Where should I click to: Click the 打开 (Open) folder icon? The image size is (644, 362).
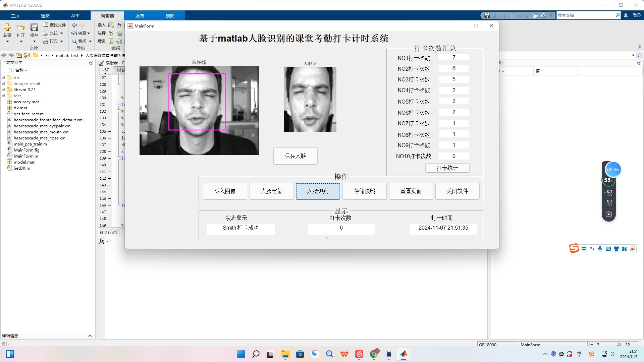[x=21, y=27]
